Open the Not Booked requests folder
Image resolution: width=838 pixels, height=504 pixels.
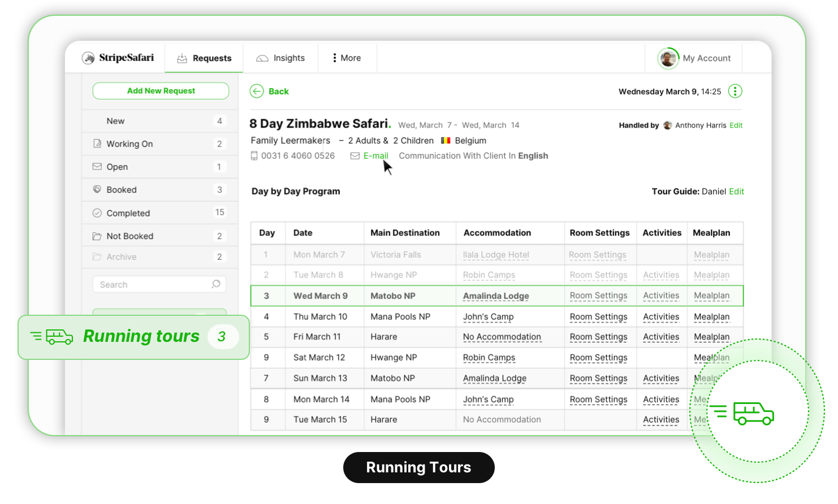coord(130,236)
